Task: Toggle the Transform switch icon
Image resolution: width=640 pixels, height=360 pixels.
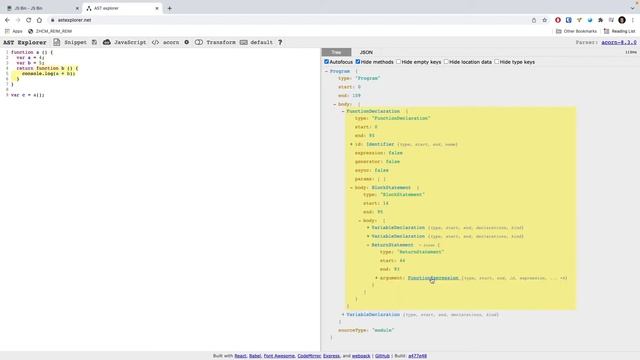Action: pos(199,42)
